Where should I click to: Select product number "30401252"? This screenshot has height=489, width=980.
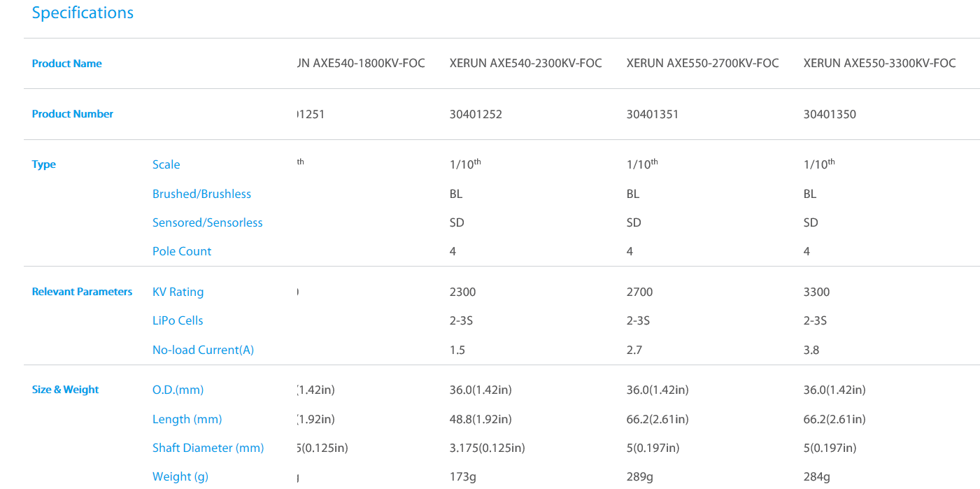476,114
